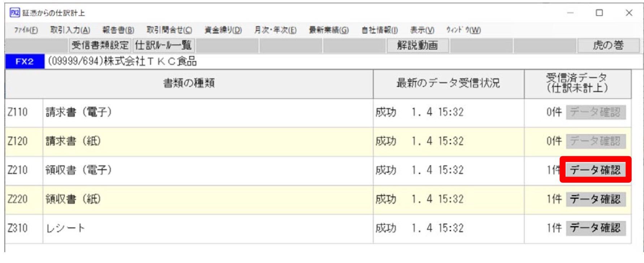644x263 pixels.
Task: Click データ確認 for レシート row
Action: 596,228
